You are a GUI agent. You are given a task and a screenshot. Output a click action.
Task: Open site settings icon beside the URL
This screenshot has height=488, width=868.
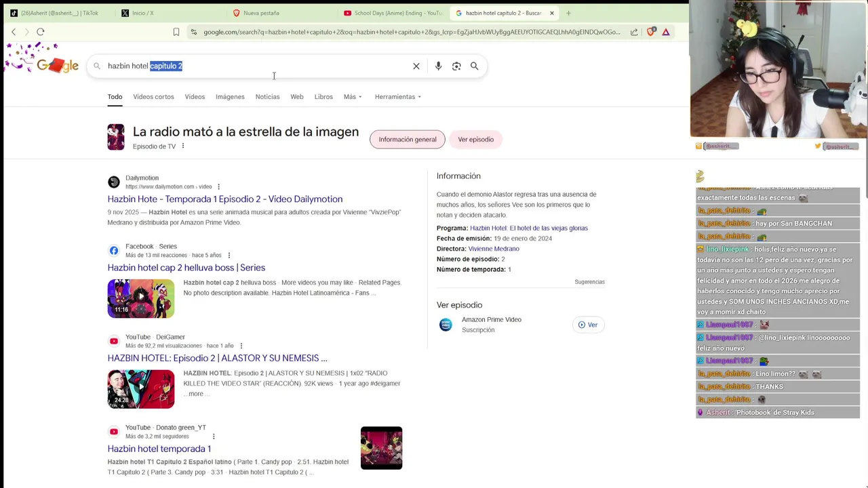194,32
